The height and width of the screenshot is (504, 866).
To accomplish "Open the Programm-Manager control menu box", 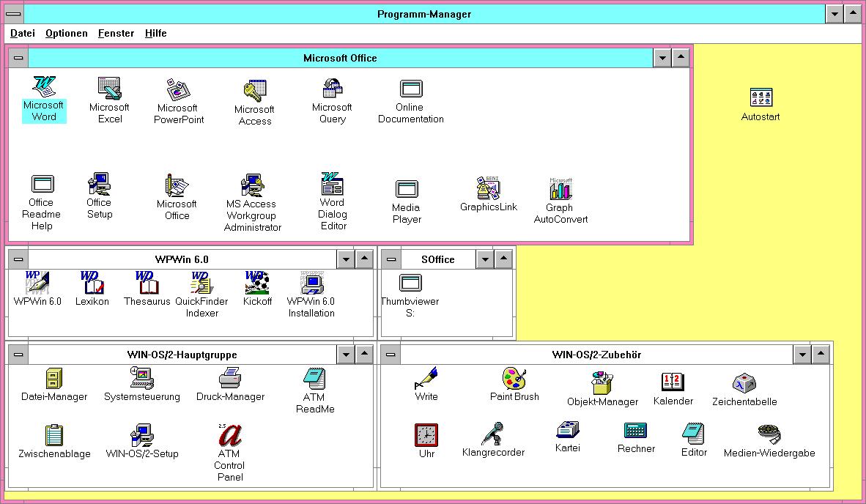I will point(14,14).
